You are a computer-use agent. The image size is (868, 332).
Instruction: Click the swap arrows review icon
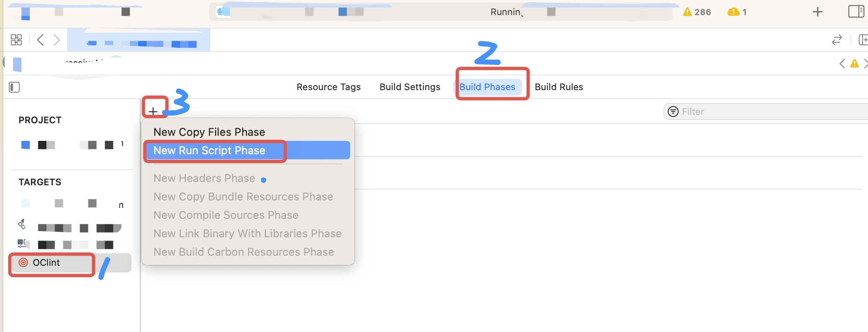pyautogui.click(x=837, y=40)
